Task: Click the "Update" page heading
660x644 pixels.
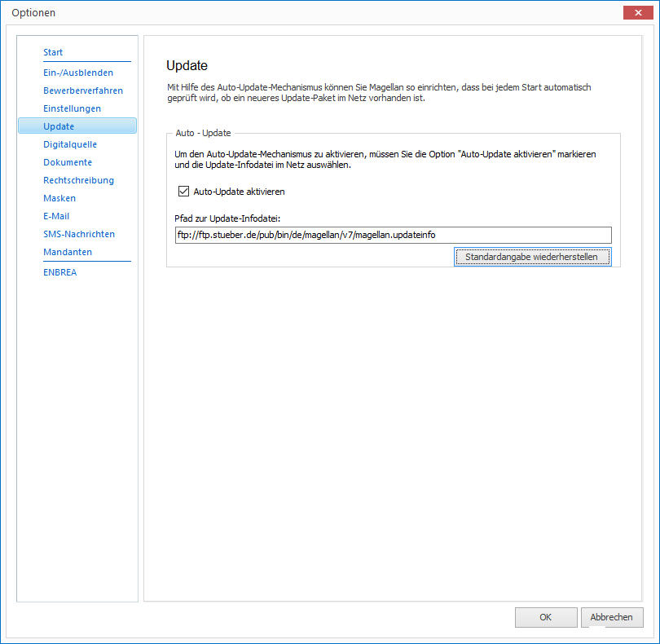Action: click(187, 65)
